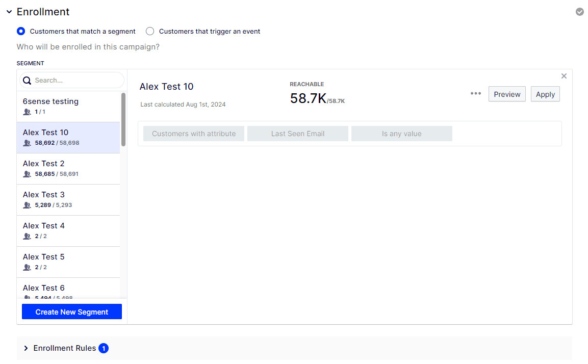Image resolution: width=588 pixels, height=364 pixels.
Task: Collapse the Enrollment section
Action: click(9, 12)
